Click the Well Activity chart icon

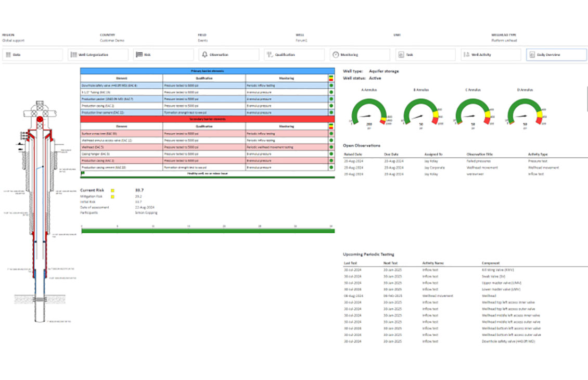[x=467, y=55]
